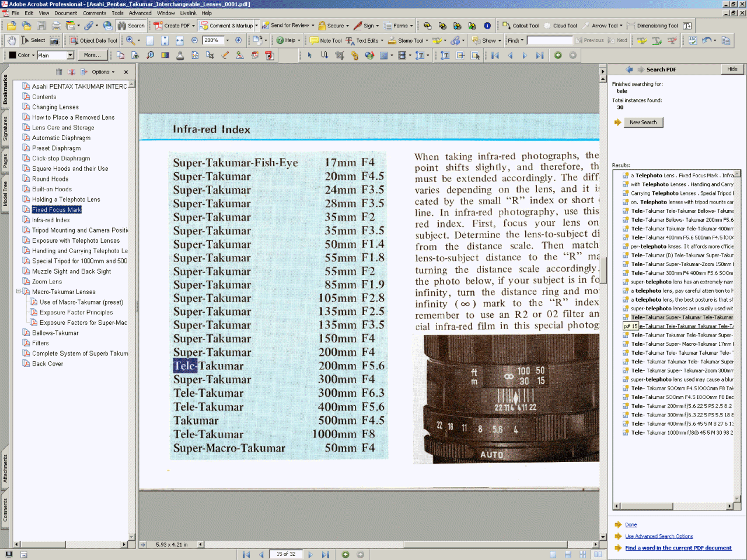
Task: Collapse the Macro-Takumar Lenses bookmark
Action: [18, 291]
